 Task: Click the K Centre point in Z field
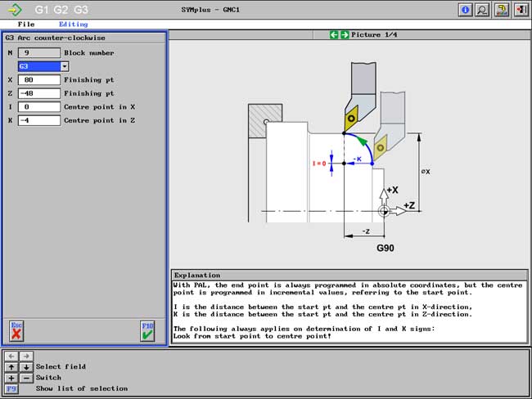(x=38, y=120)
